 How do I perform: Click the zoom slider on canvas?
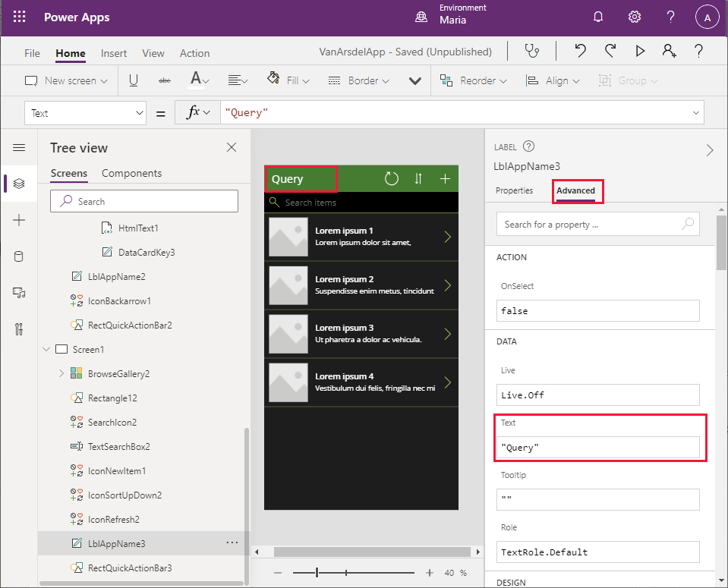pos(317,573)
